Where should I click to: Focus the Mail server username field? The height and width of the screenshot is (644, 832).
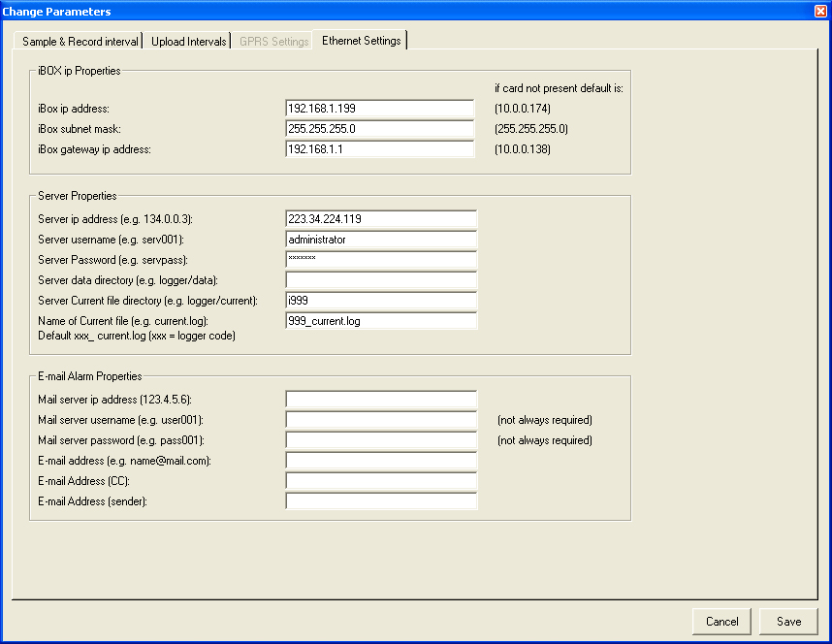[381, 420]
